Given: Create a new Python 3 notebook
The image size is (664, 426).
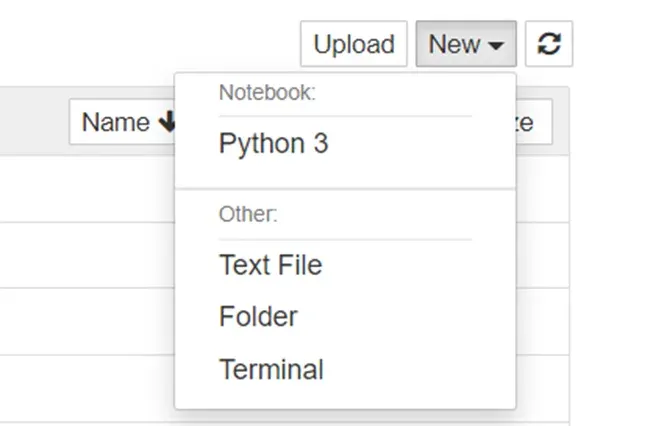Looking at the screenshot, I should tap(273, 144).
